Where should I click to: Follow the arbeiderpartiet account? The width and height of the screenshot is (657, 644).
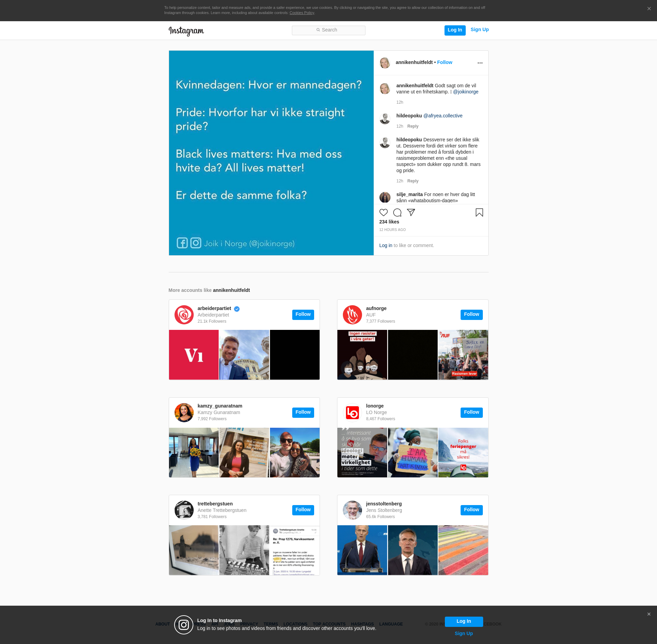coord(303,315)
